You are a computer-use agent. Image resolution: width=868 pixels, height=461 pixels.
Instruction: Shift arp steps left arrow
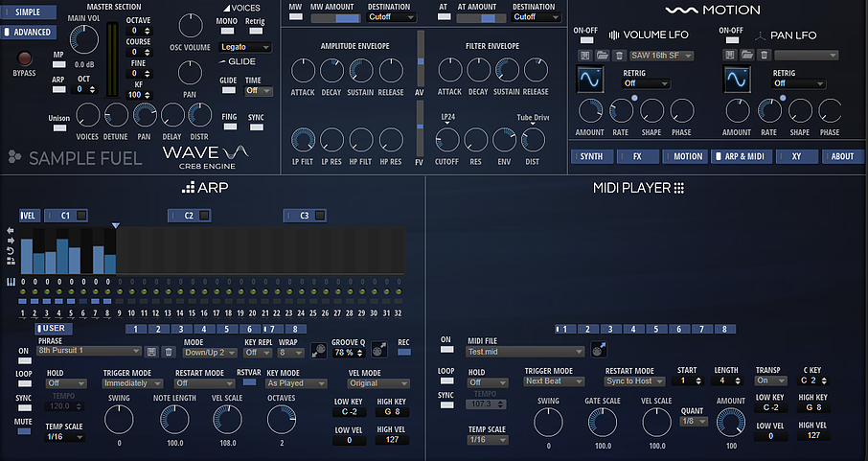click(x=10, y=230)
